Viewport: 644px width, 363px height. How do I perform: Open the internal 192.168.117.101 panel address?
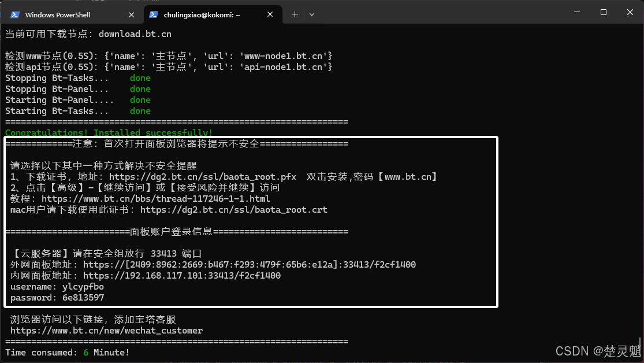click(182, 276)
